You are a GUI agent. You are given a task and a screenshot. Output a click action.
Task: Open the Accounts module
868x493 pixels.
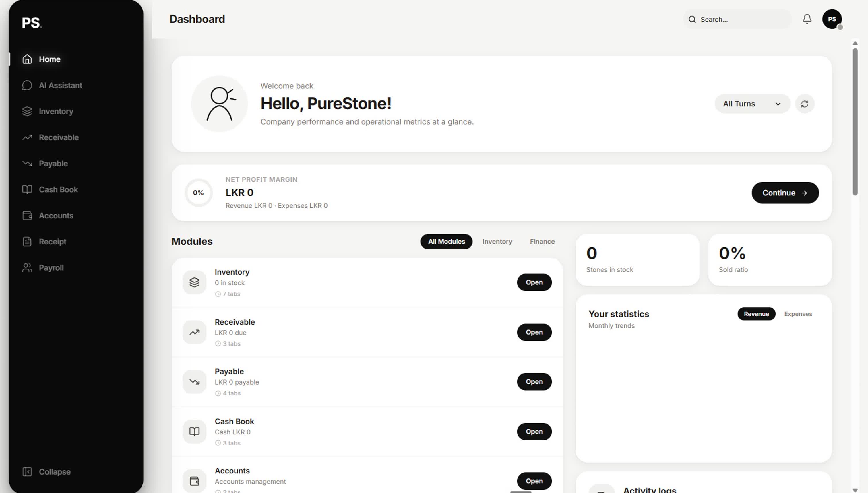[534, 481]
